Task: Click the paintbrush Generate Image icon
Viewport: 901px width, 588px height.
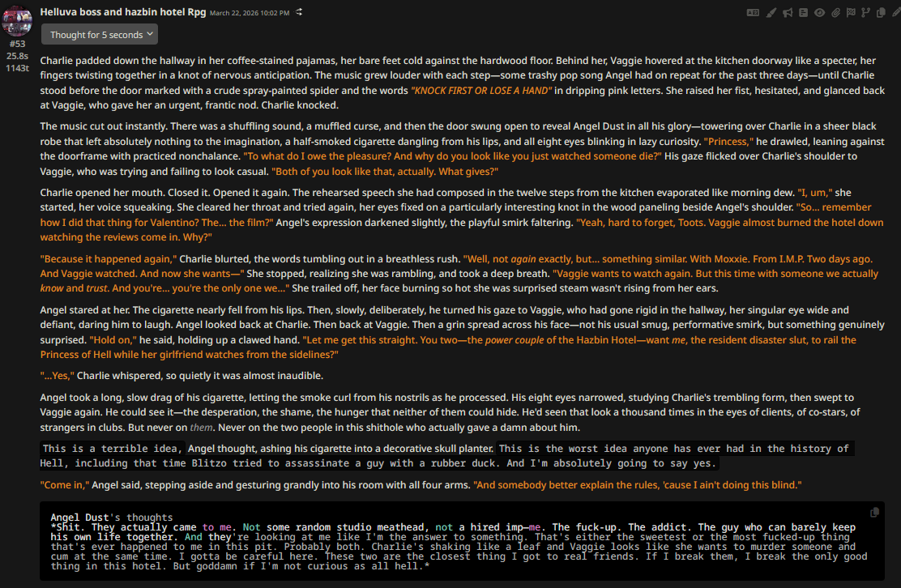Action: point(771,13)
